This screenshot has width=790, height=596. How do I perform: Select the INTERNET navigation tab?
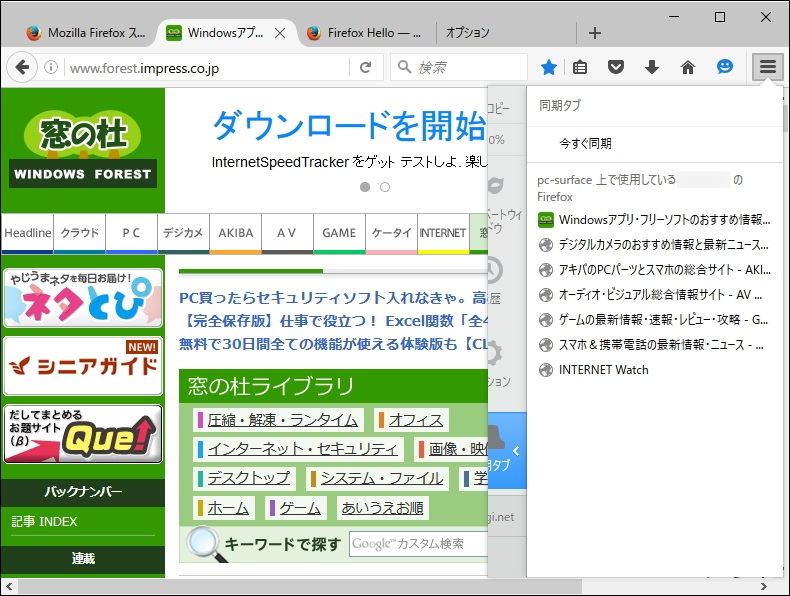click(443, 233)
